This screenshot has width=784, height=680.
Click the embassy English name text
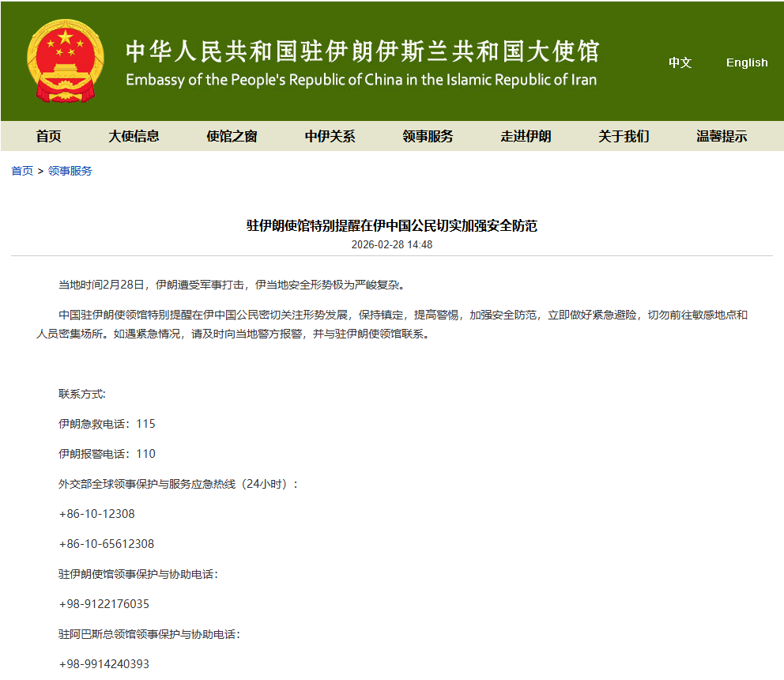tap(360, 79)
